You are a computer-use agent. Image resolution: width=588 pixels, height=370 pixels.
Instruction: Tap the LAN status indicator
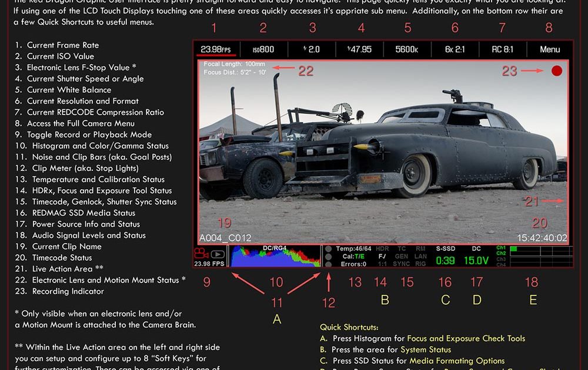point(421,257)
